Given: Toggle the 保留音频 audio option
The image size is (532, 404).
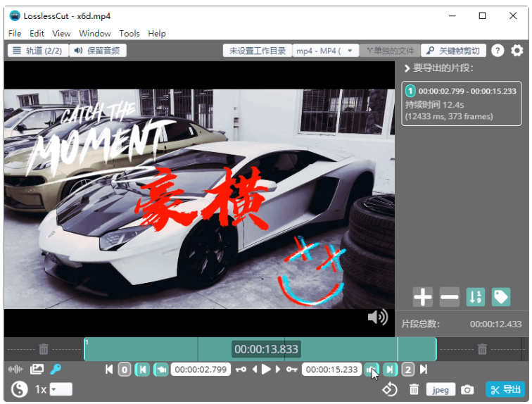Looking at the screenshot, I should pos(99,51).
